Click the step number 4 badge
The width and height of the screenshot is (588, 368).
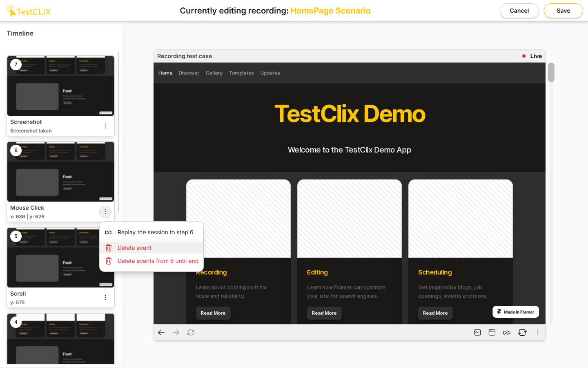tap(16, 322)
